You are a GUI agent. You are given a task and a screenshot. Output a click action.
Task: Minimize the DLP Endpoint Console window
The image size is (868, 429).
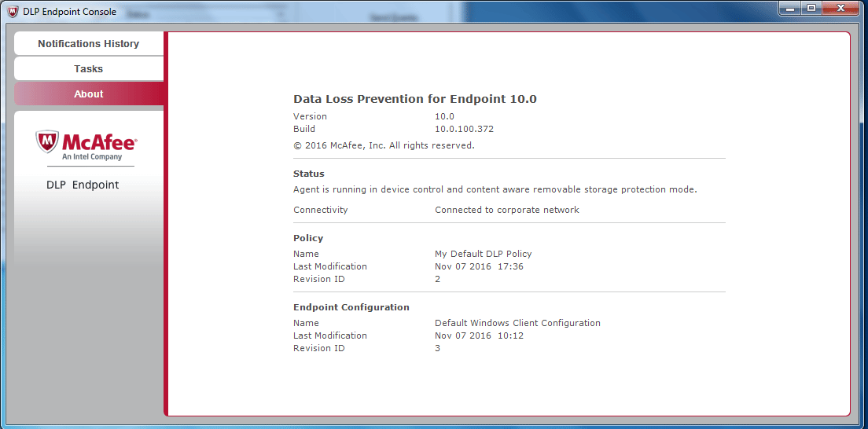click(x=790, y=9)
